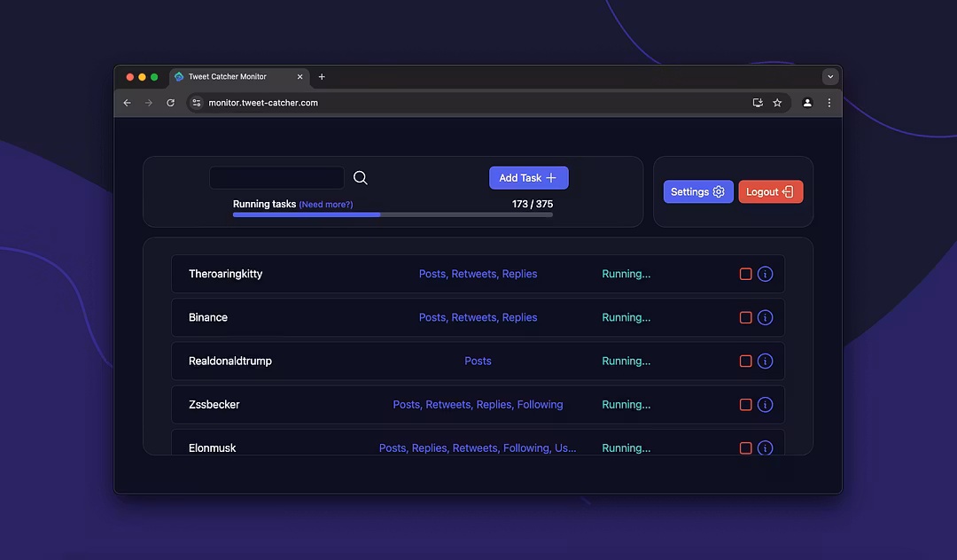Click Theroaringkitty's Running... status
Viewport: 957px width, 560px height.
[626, 274]
